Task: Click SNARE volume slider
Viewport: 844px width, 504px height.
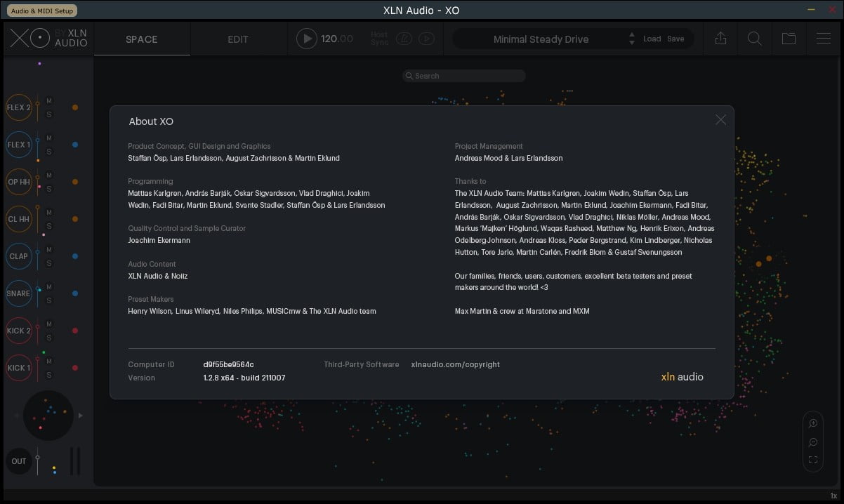Action: coord(38,293)
